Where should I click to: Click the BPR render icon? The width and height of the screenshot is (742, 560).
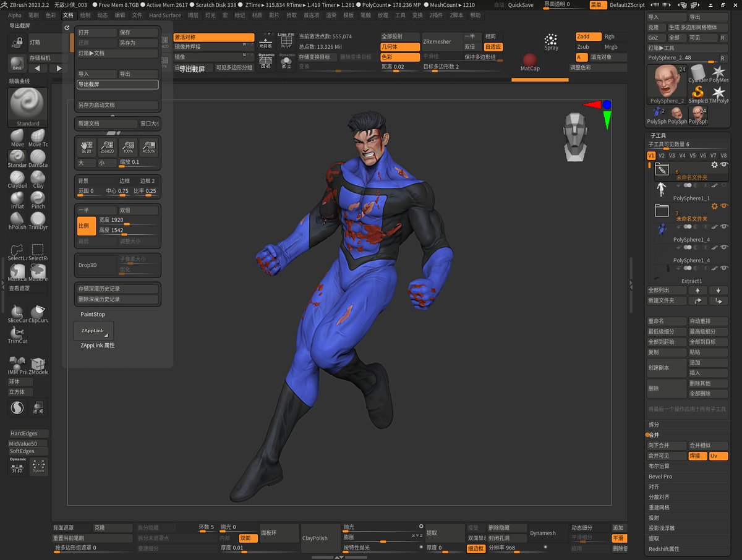tap(17, 63)
